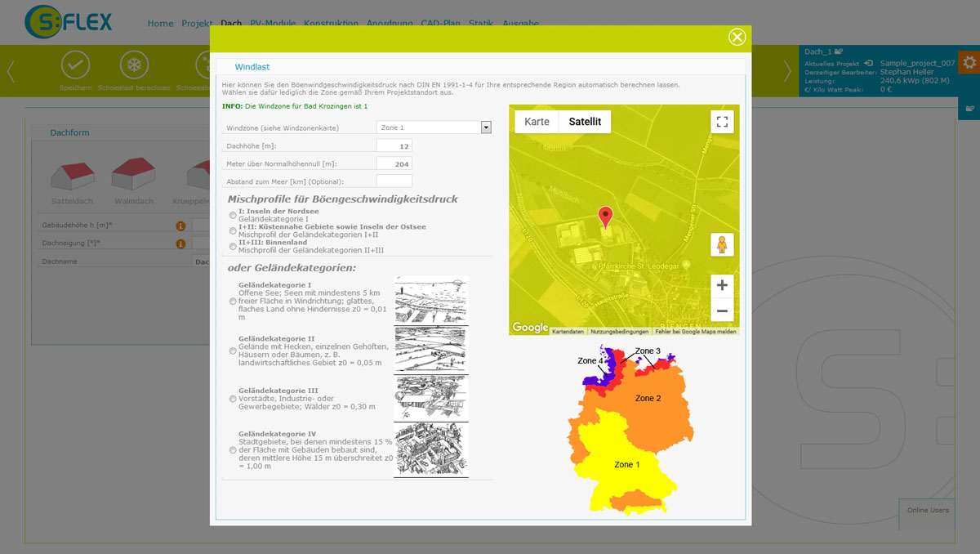Advance toolbar with the right chevron
Image resolution: width=980 pixels, height=554 pixels.
coord(787,71)
